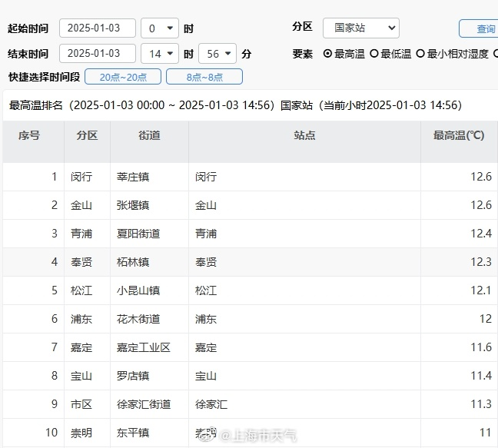Click the 结束时间 date input field

97,54
